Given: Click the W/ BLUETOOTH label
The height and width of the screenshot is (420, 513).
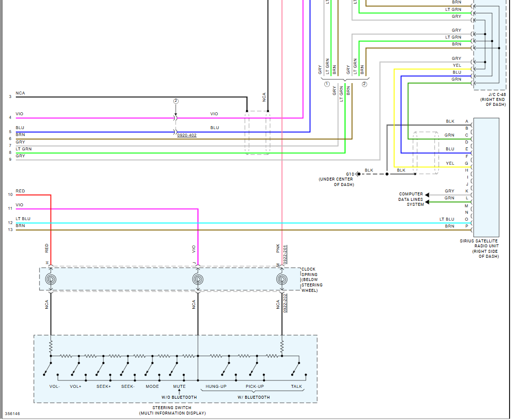Looking at the screenshot, I should tap(254, 397).
